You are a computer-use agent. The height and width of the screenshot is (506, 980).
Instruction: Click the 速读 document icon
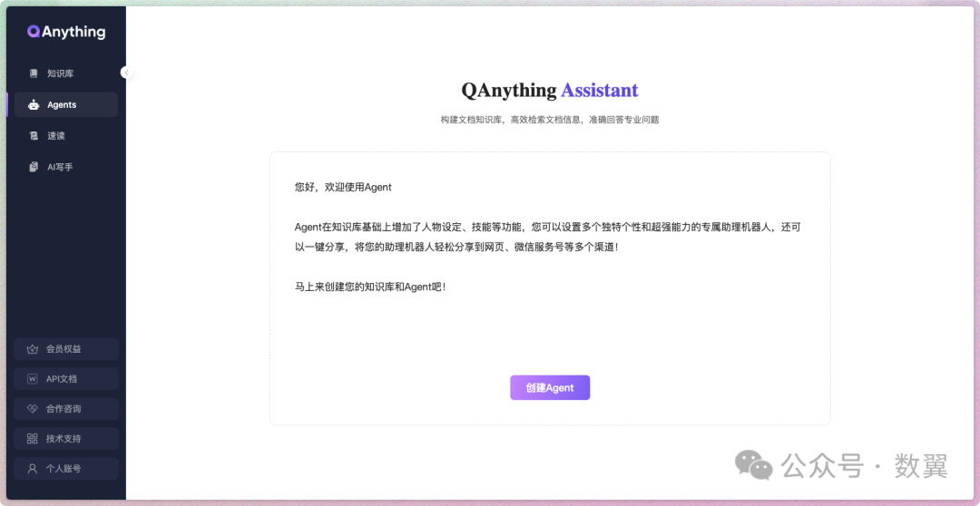tap(34, 135)
